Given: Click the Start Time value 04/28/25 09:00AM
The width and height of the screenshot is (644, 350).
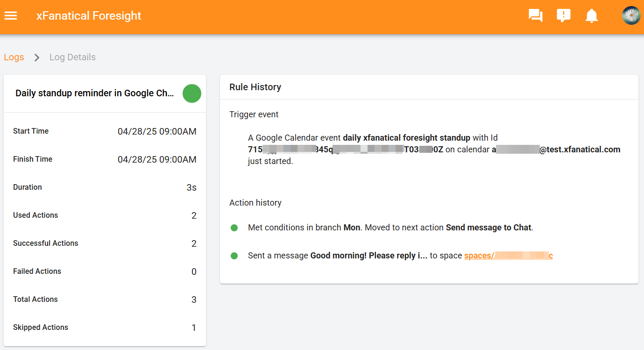Looking at the screenshot, I should 157,131.
